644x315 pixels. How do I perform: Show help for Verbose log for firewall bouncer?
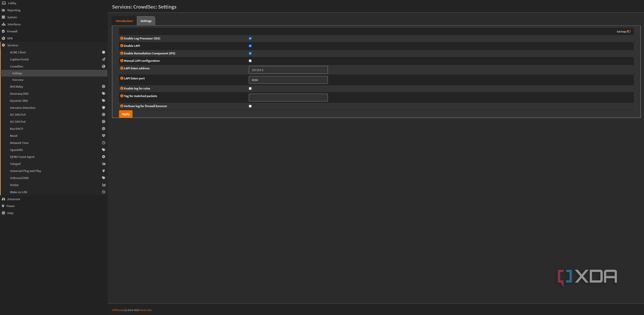[x=122, y=106]
